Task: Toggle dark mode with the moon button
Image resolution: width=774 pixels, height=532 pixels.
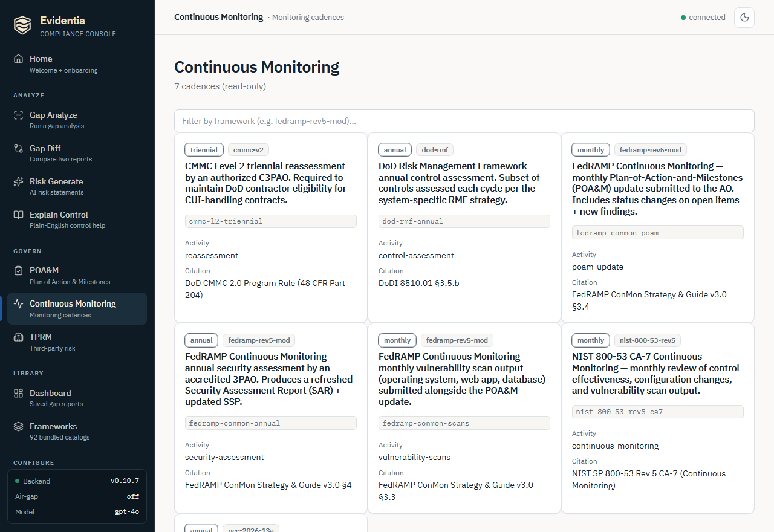Action: (x=744, y=18)
